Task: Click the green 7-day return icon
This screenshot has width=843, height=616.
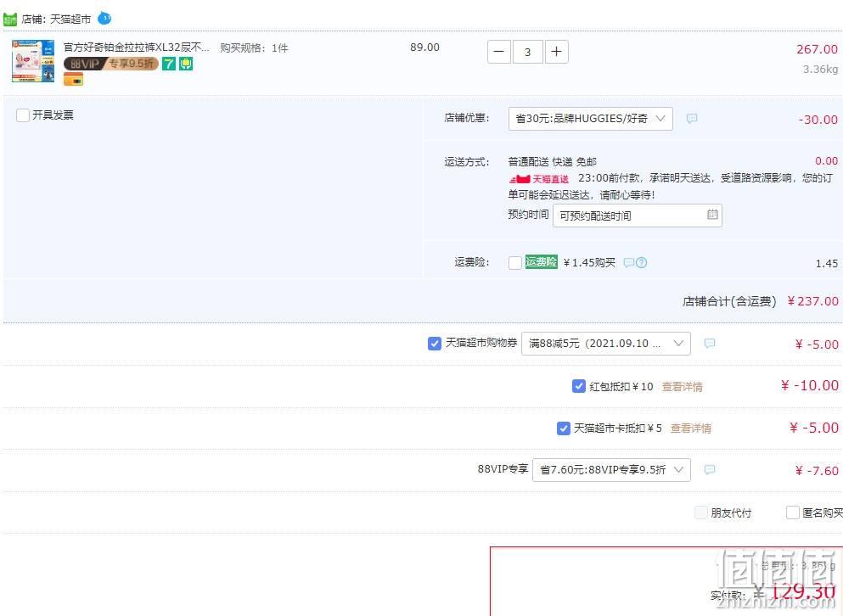Action: (x=169, y=64)
